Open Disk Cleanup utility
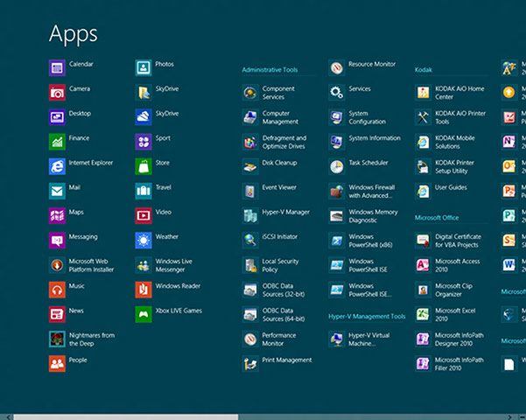This screenshot has width=526, height=420. click(x=250, y=165)
